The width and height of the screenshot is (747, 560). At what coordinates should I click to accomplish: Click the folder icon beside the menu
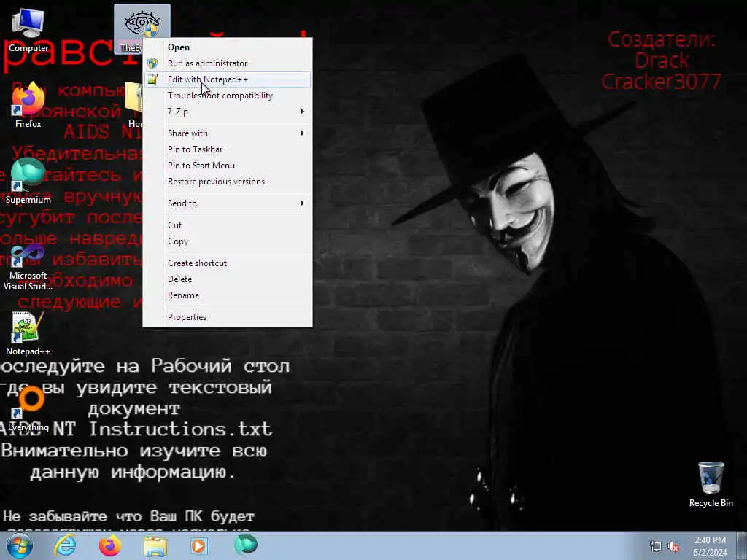coord(134,105)
